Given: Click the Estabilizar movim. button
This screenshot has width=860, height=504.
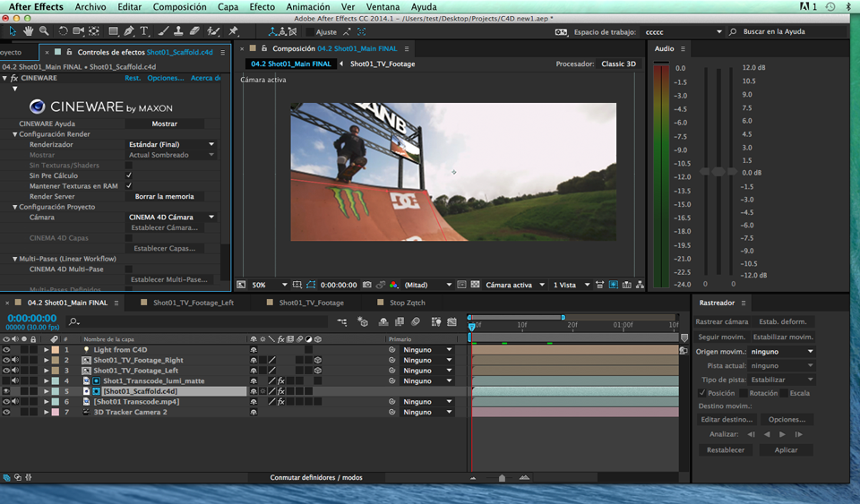Looking at the screenshot, I should click(x=783, y=337).
